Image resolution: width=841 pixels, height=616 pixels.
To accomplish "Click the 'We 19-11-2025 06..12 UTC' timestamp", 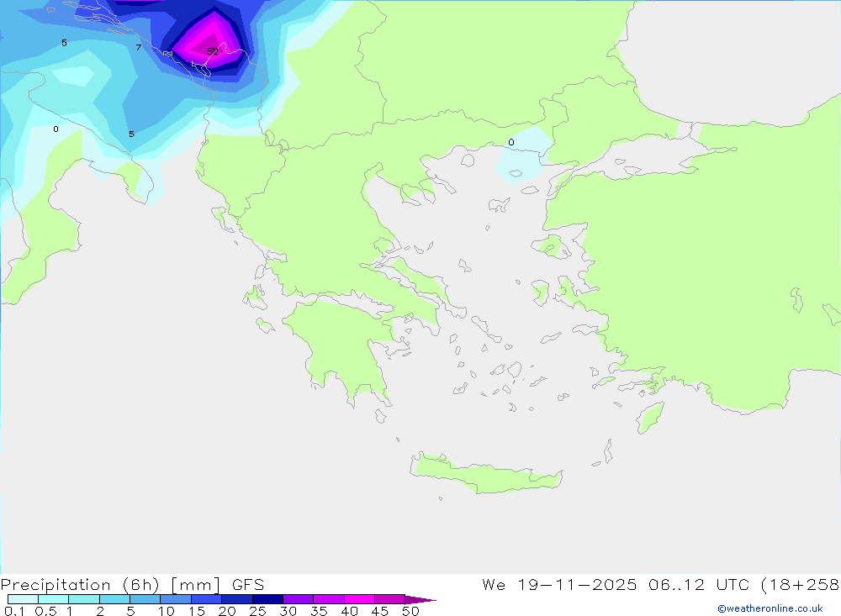I will [x=616, y=585].
